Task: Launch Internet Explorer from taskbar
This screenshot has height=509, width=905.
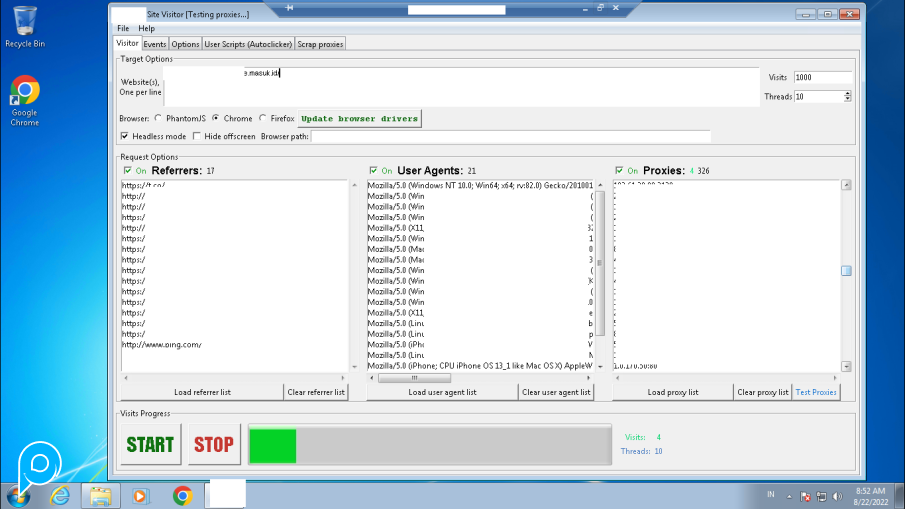Action: pos(60,495)
